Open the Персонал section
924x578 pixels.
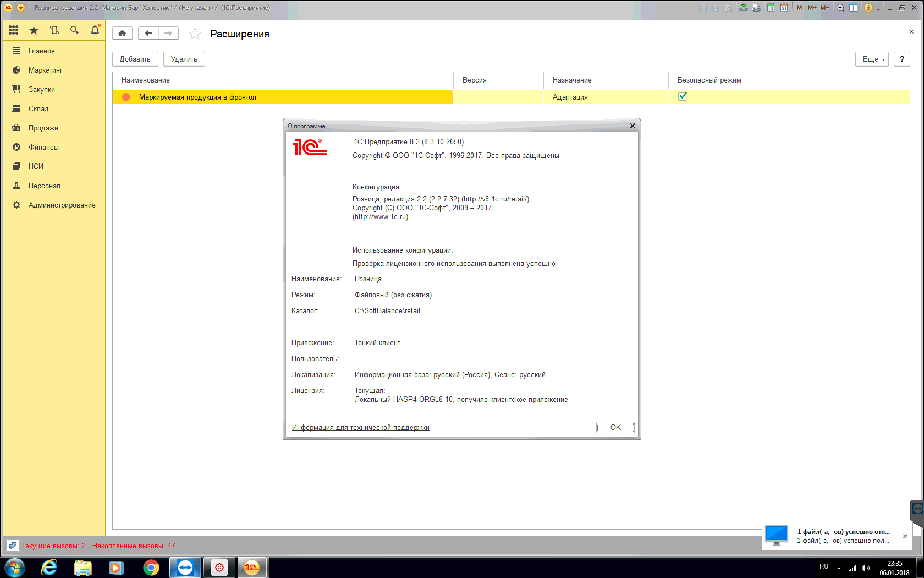54,186
